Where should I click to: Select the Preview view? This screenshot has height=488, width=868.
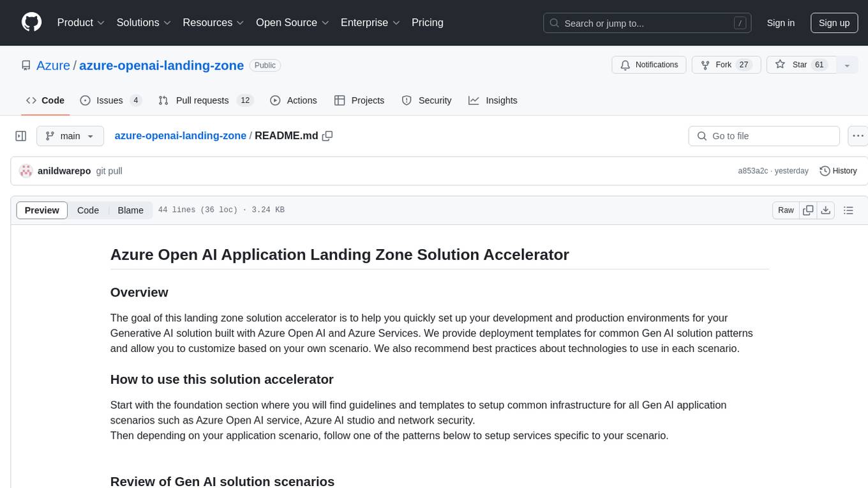(x=42, y=210)
